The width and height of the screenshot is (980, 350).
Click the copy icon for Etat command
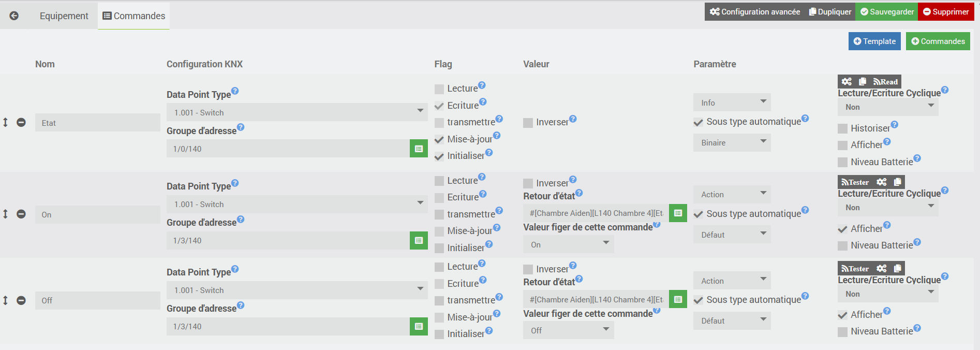click(863, 81)
